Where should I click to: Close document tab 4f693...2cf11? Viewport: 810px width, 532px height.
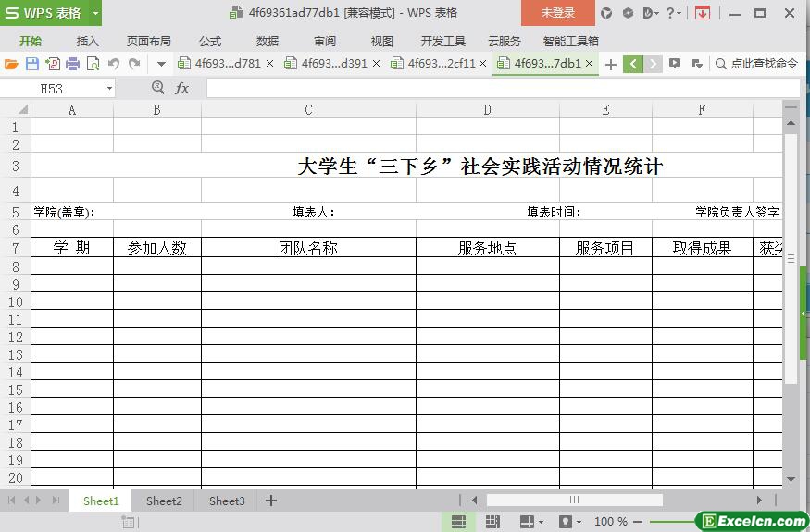pyautogui.click(x=482, y=64)
